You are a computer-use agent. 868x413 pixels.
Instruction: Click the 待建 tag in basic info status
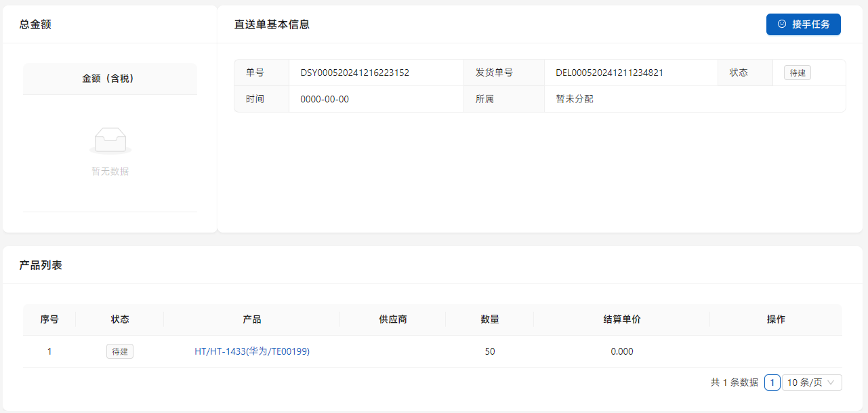point(797,73)
